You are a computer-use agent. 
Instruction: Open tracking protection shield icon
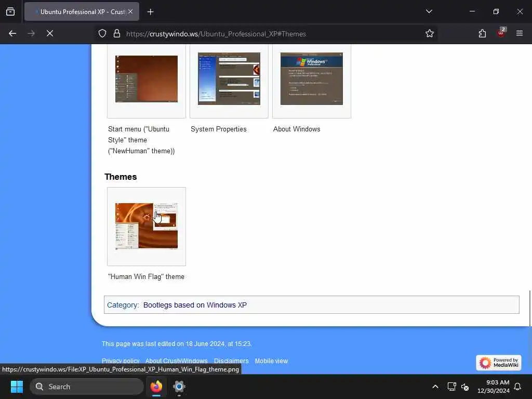tap(102, 34)
